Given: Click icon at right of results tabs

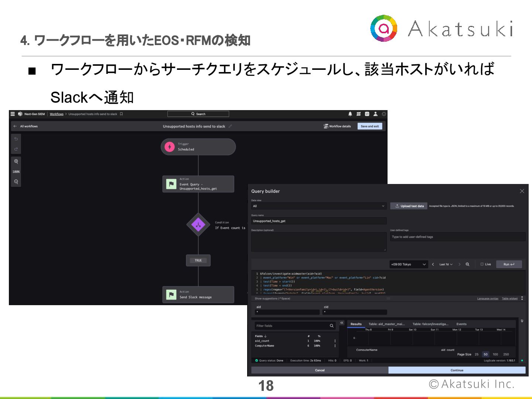Looking at the screenshot, I should 522,321.
